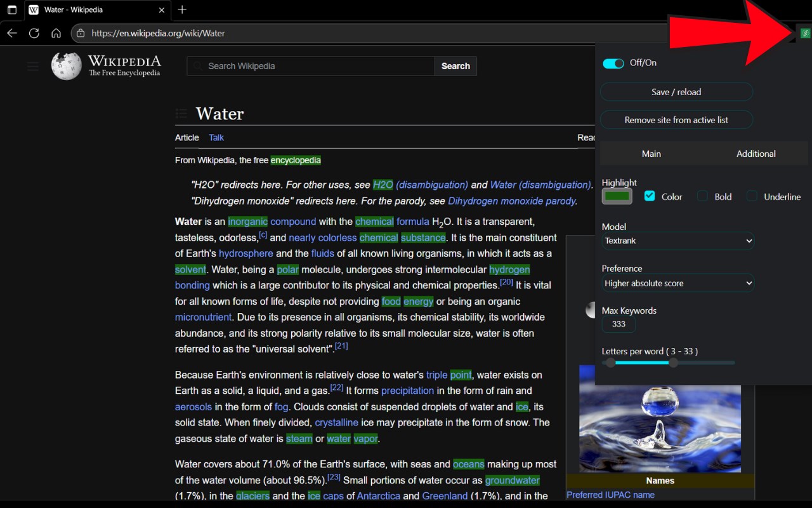The height and width of the screenshot is (508, 812).
Task: Open the fog link
Action: pyautogui.click(x=281, y=406)
